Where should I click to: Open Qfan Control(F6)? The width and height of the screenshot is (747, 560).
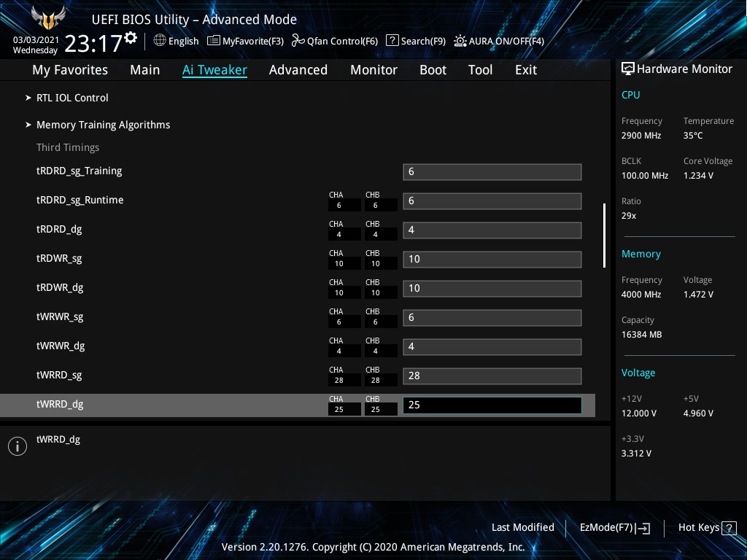point(334,41)
